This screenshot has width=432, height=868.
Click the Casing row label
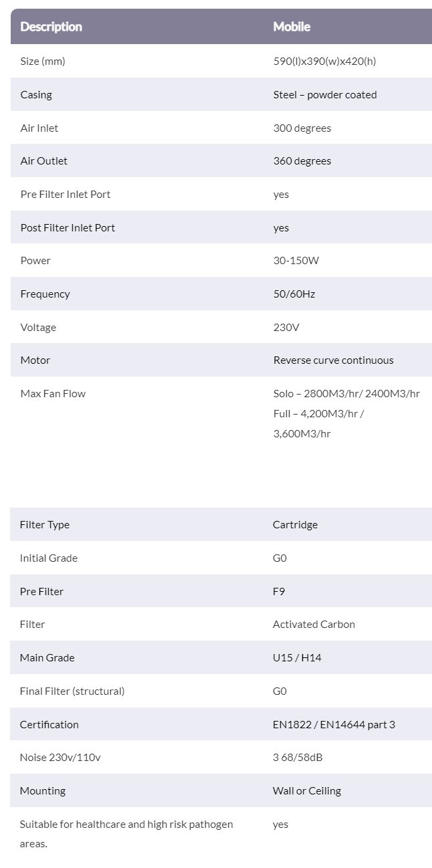pos(36,94)
